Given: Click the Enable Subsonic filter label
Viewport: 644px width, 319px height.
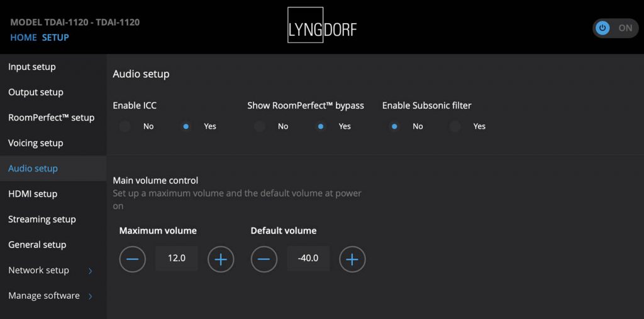Looking at the screenshot, I should point(427,105).
